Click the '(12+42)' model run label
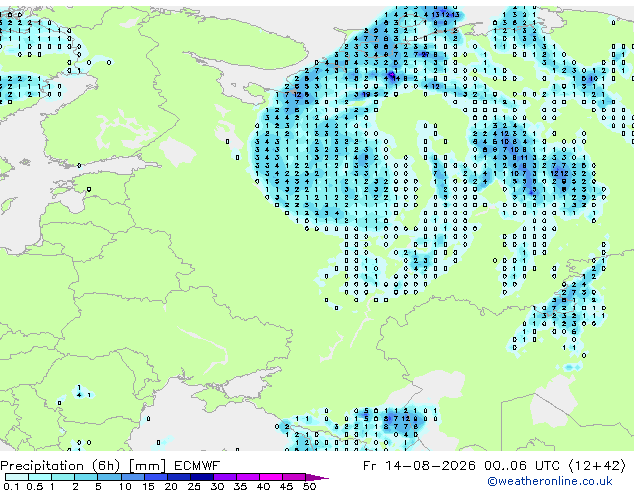 coord(597,466)
